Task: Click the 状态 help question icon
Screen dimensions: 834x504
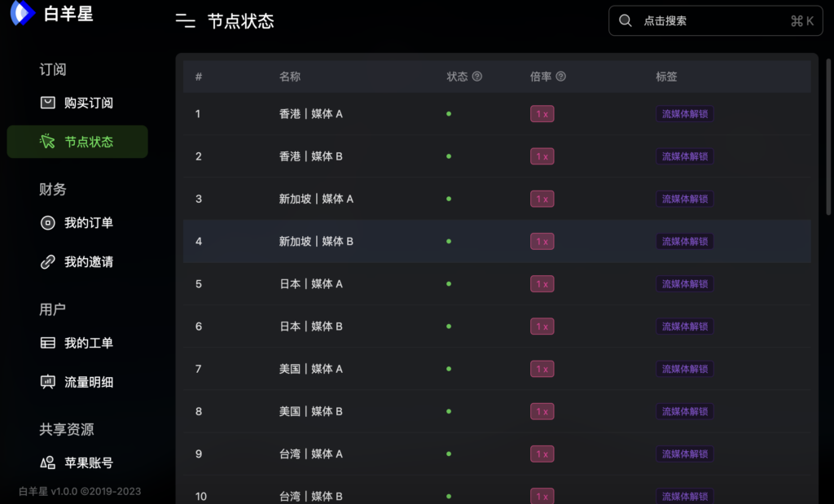Action: (477, 77)
